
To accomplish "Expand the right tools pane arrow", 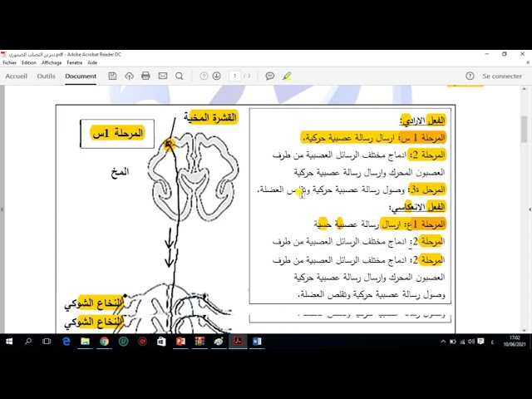I will coord(530,209).
